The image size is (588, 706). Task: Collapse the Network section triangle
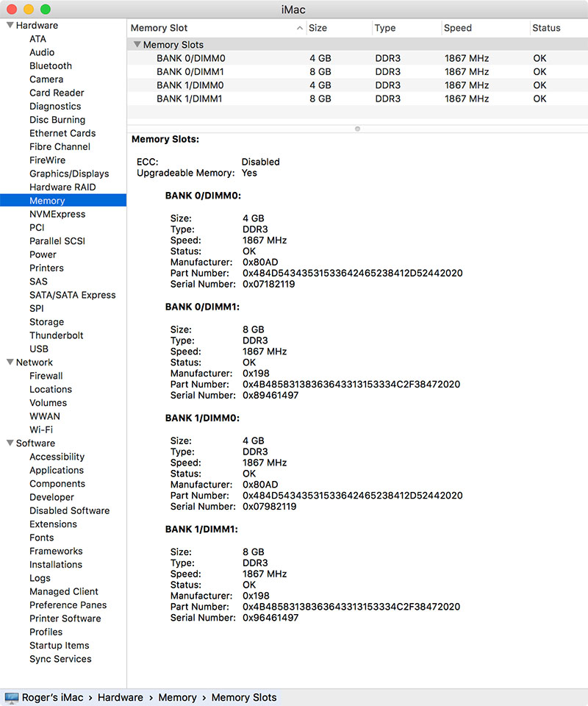click(x=10, y=362)
